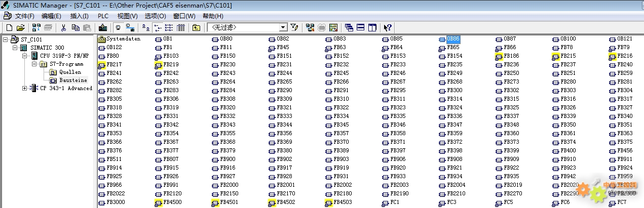Select block FB186
Screen dimensions: 644x208
507,56
